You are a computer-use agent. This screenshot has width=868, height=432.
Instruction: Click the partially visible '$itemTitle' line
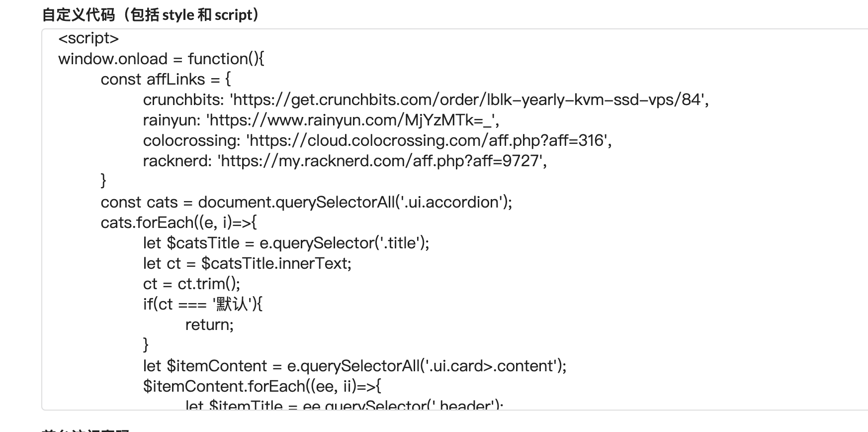(x=344, y=404)
